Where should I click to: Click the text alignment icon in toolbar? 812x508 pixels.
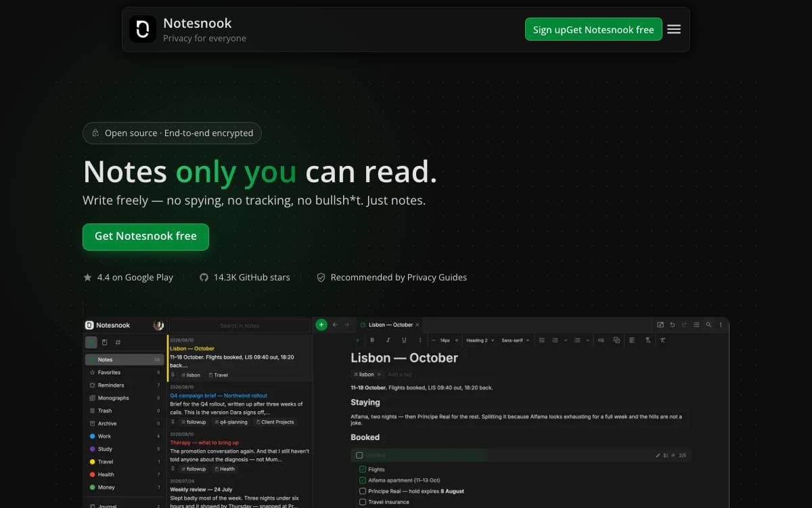[632, 340]
